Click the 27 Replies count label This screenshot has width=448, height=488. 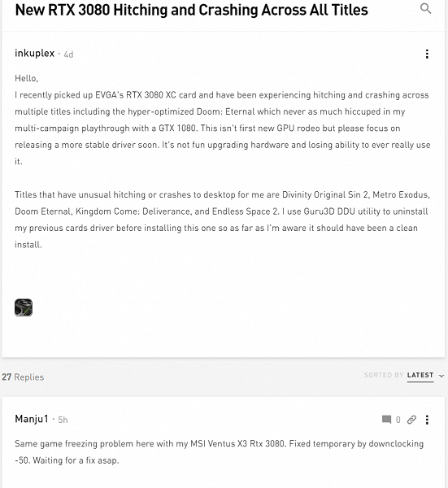pyautogui.click(x=23, y=377)
